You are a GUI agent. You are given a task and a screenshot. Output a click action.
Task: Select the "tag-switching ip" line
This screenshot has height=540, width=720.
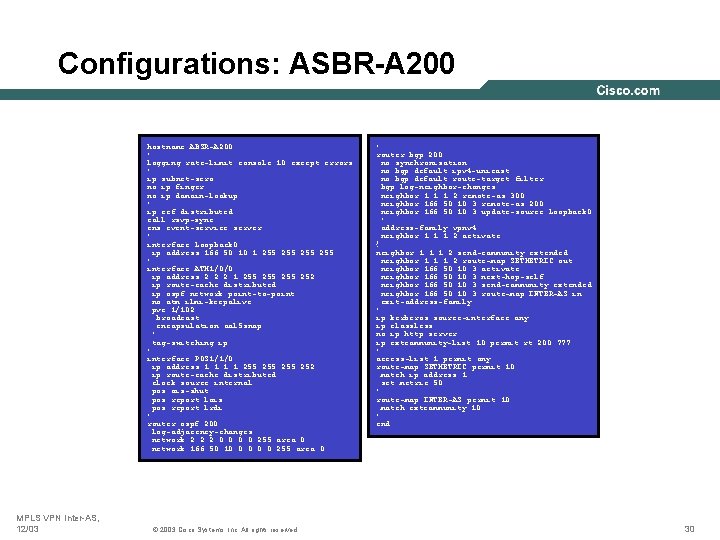[190, 343]
